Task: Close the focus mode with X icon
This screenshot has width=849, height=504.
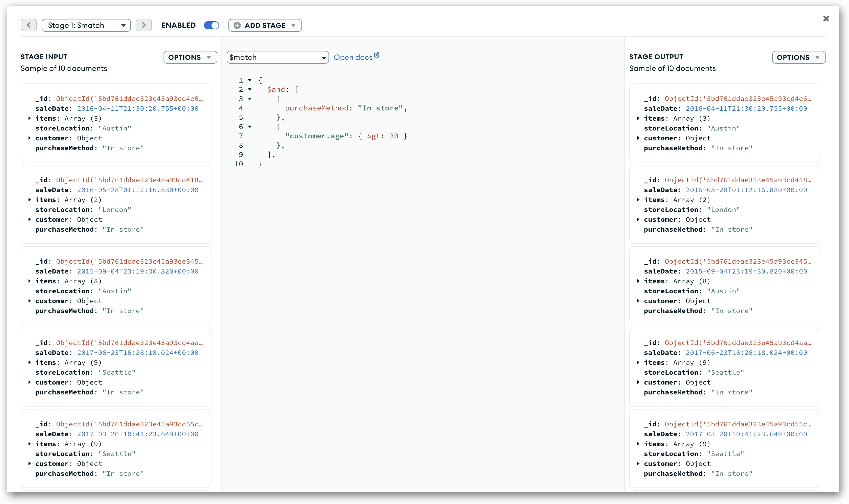Action: tap(826, 19)
